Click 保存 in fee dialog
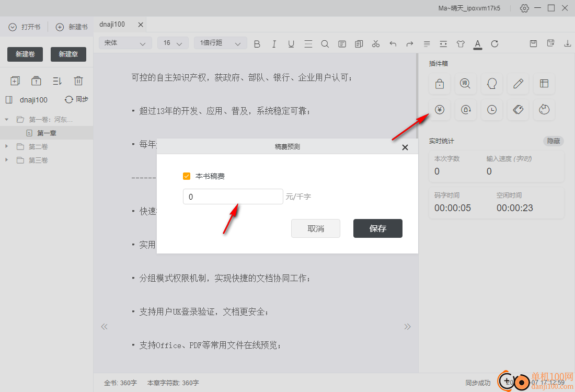This screenshot has width=575, height=392. click(378, 228)
